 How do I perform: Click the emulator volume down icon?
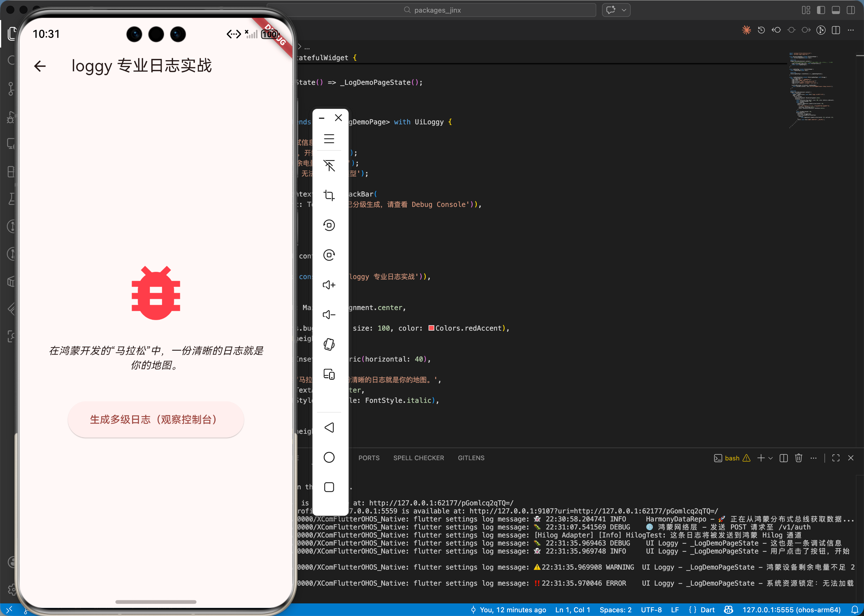pyautogui.click(x=329, y=315)
